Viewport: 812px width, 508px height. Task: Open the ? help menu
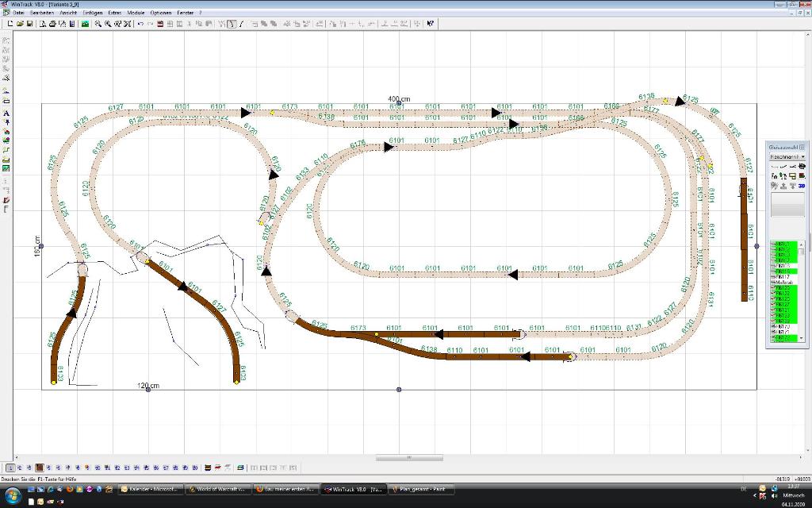[x=200, y=13]
